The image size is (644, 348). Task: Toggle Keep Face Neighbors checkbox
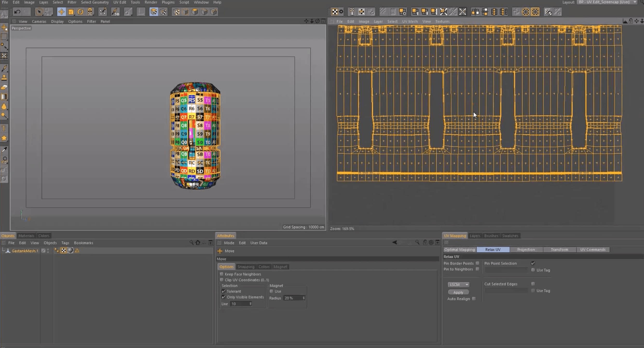(221, 274)
